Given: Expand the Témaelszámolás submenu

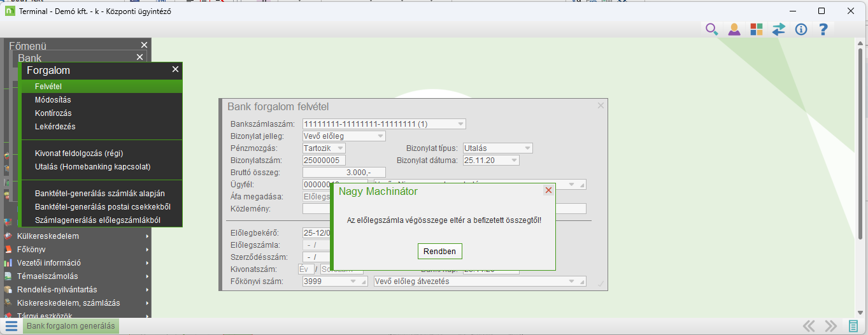Looking at the screenshot, I should (147, 276).
